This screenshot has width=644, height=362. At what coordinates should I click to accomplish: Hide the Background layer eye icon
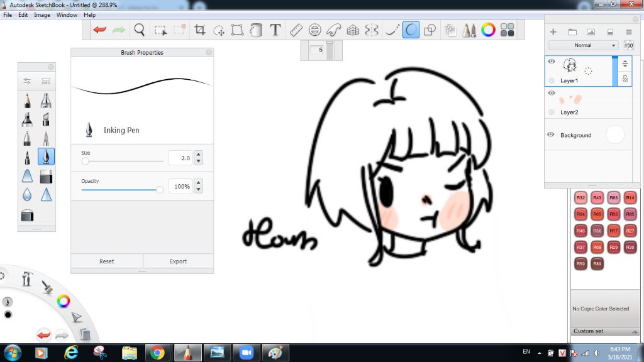(551, 134)
